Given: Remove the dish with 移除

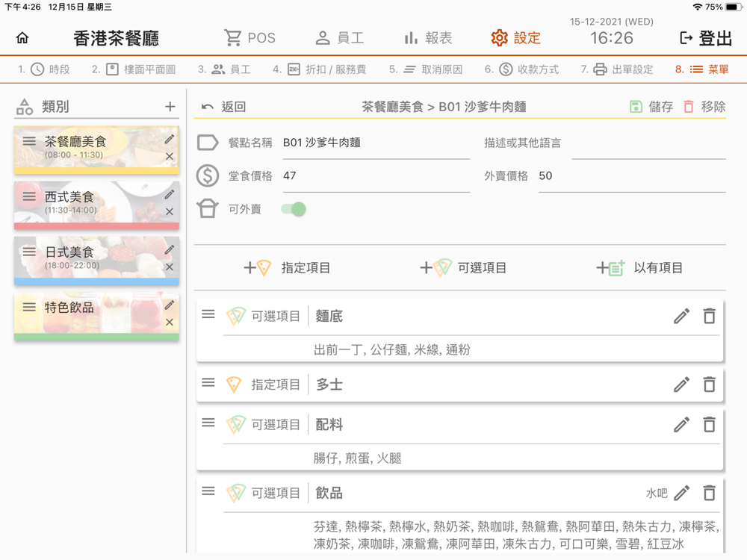Looking at the screenshot, I should click(x=704, y=107).
